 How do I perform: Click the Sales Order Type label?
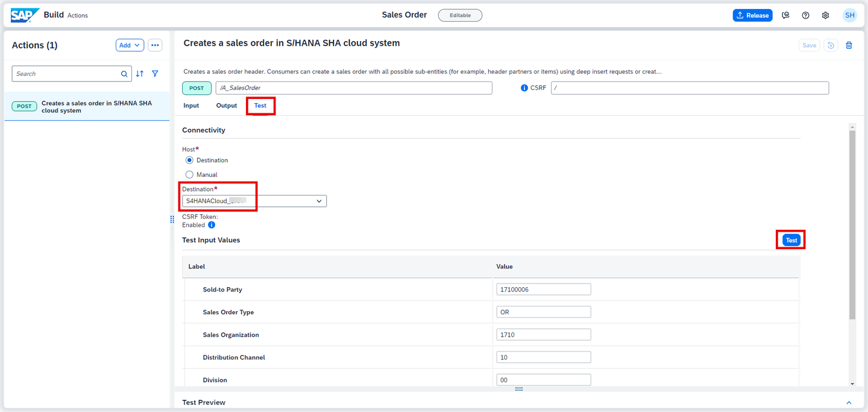coord(228,312)
